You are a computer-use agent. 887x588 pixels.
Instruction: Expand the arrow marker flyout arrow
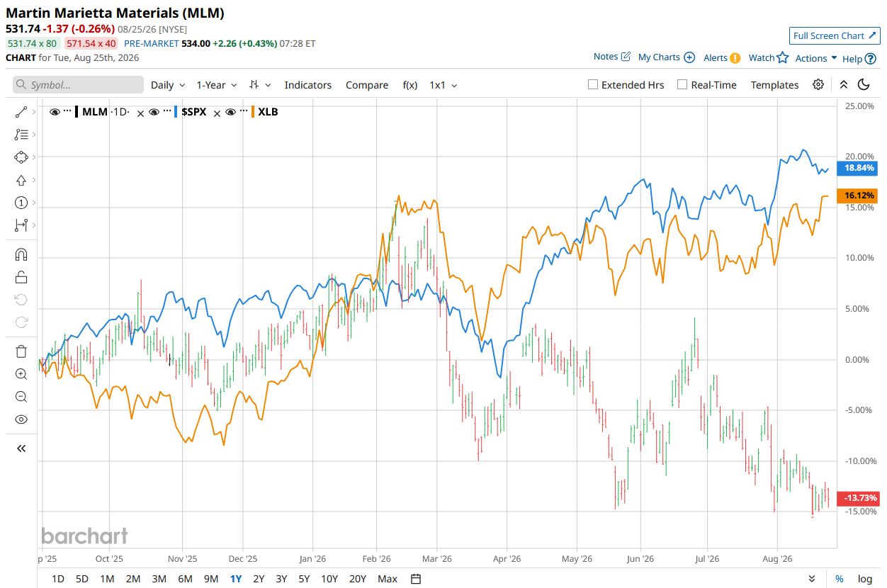35,180
